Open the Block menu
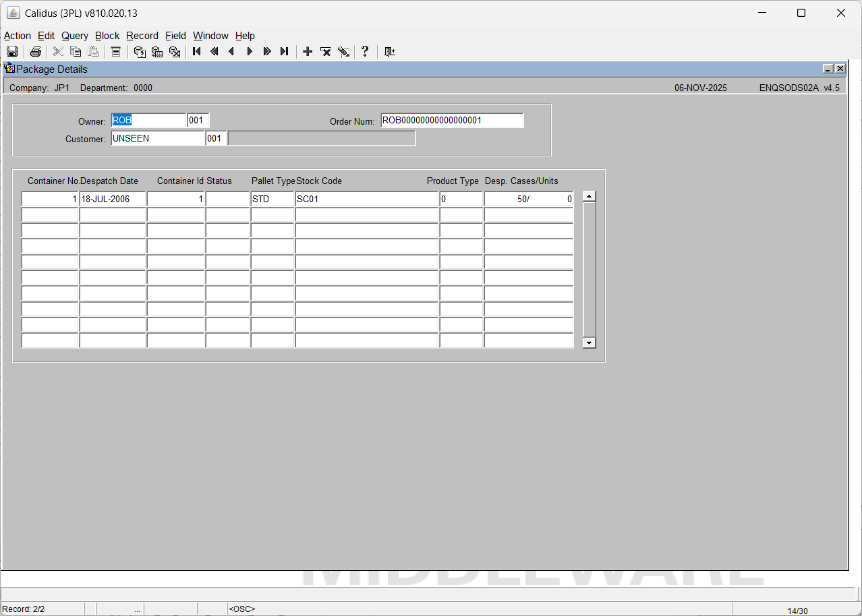Viewport: 862px width, 616px height. coord(107,36)
